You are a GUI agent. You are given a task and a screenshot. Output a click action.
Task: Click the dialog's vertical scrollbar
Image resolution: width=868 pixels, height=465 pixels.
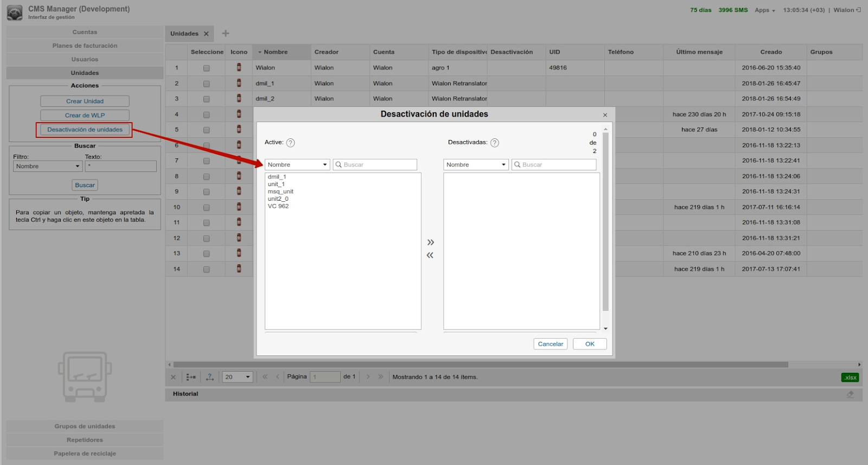[605, 222]
